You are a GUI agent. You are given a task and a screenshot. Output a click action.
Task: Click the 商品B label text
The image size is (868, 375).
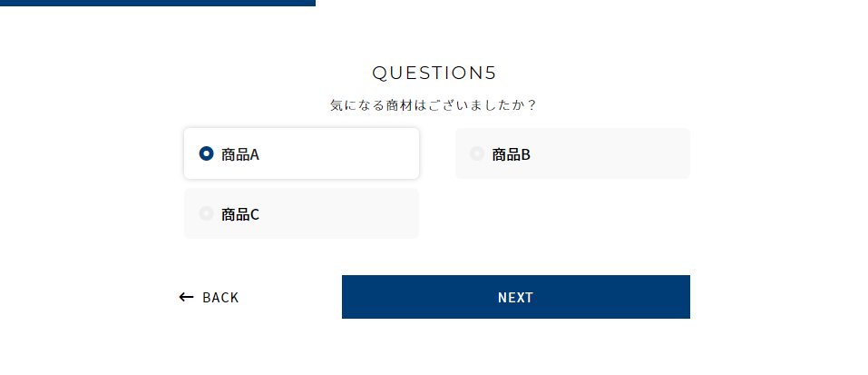[x=512, y=154]
